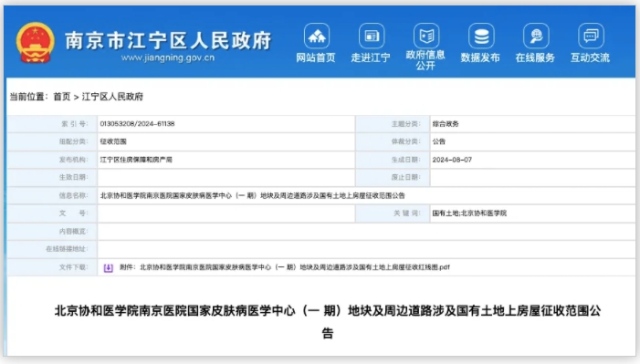Viewport: 640px width, 364px height.
Task: Go to 数据发布 navigation label
Action: (480, 58)
